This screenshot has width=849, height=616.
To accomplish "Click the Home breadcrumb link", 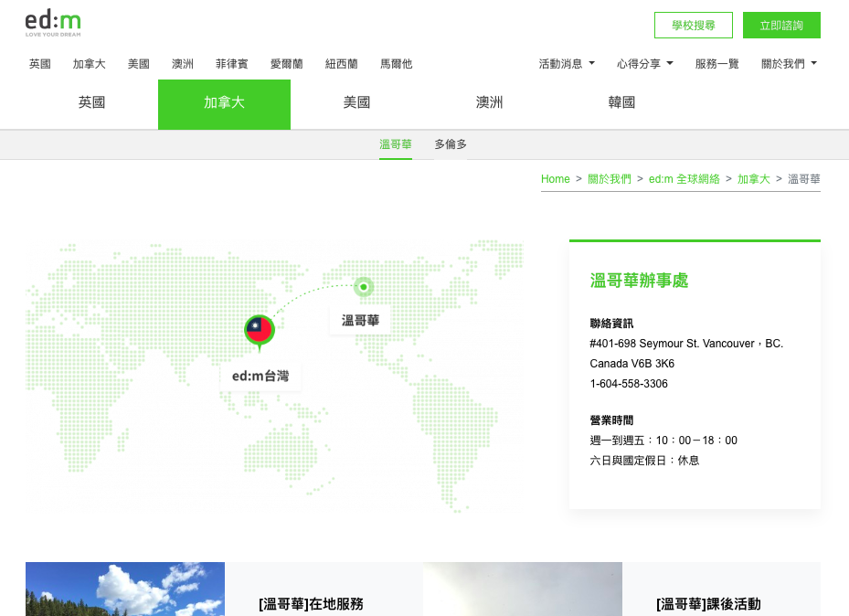I will tap(555, 179).
